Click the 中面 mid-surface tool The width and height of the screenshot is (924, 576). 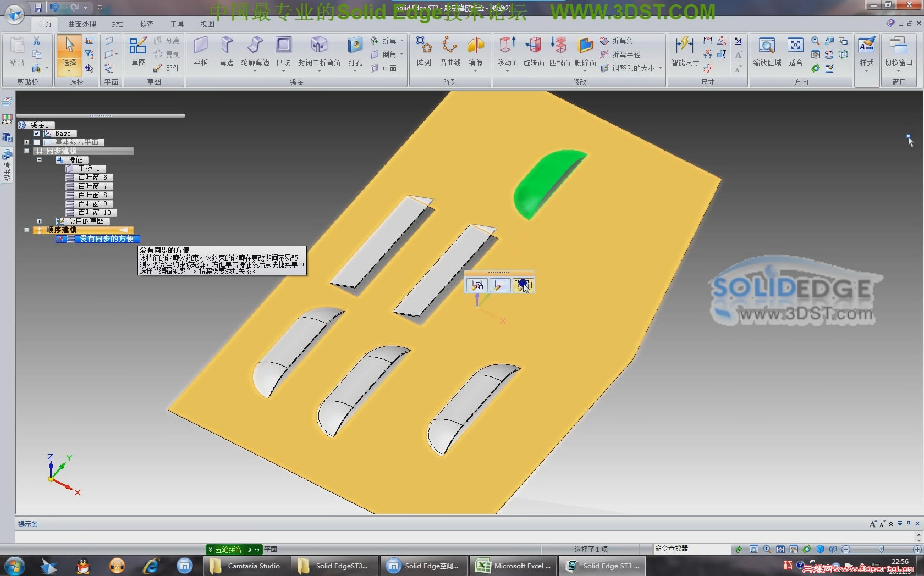(383, 68)
